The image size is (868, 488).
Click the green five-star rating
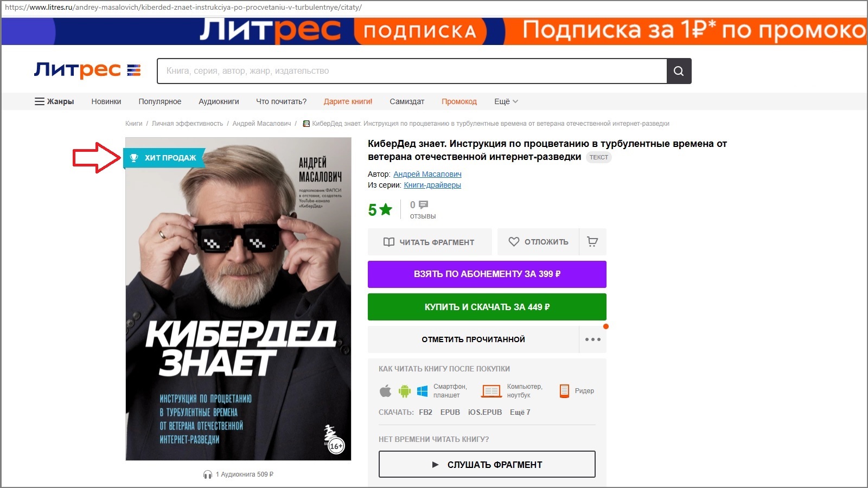380,210
